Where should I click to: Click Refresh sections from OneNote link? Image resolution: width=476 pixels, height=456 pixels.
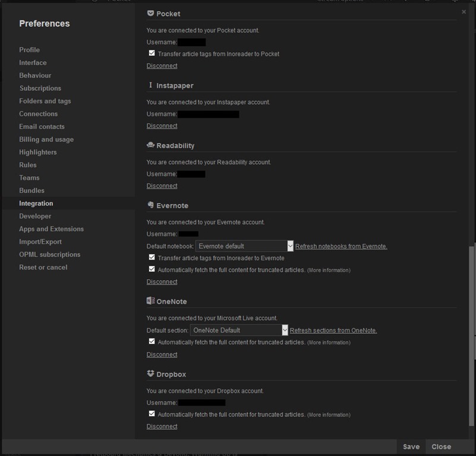tap(333, 330)
